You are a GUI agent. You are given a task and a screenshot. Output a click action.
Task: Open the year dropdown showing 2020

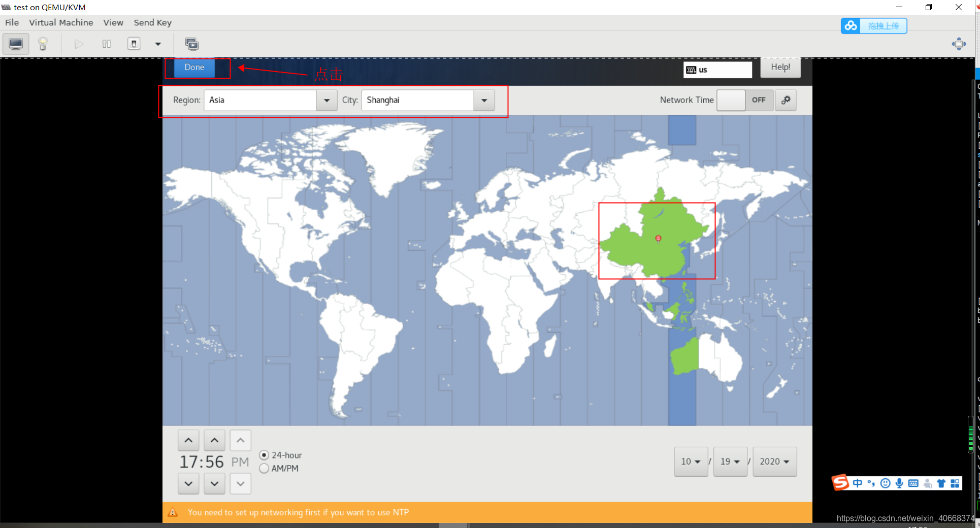tap(775, 461)
